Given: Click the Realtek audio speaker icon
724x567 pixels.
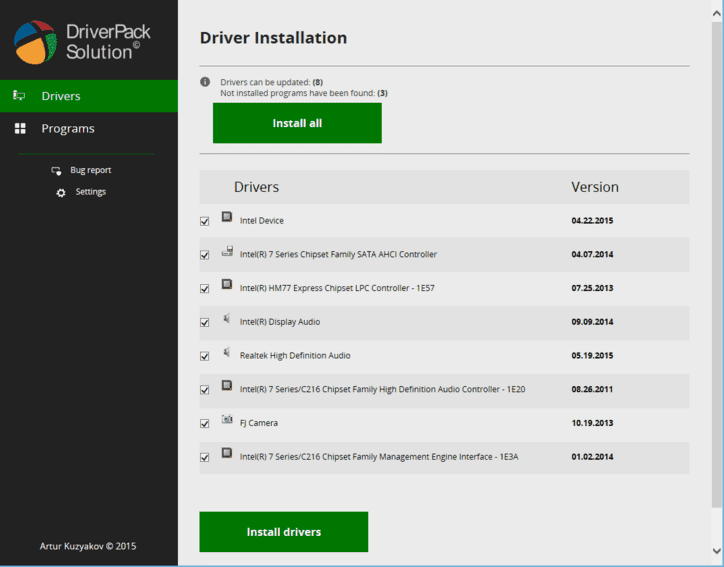Looking at the screenshot, I should pos(227,352).
